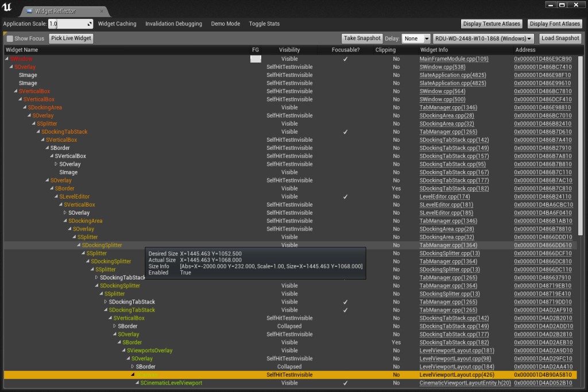Image resolution: width=588 pixels, height=392 pixels.
Task: Select the SDockingTabStack row with TabManager.cpp(1265) 0x000001D486B7D610
Action: pyautogui.click(x=290, y=131)
